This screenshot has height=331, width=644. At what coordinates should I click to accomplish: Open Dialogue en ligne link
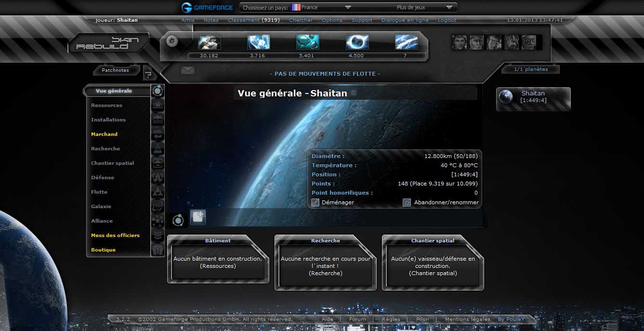click(x=405, y=20)
